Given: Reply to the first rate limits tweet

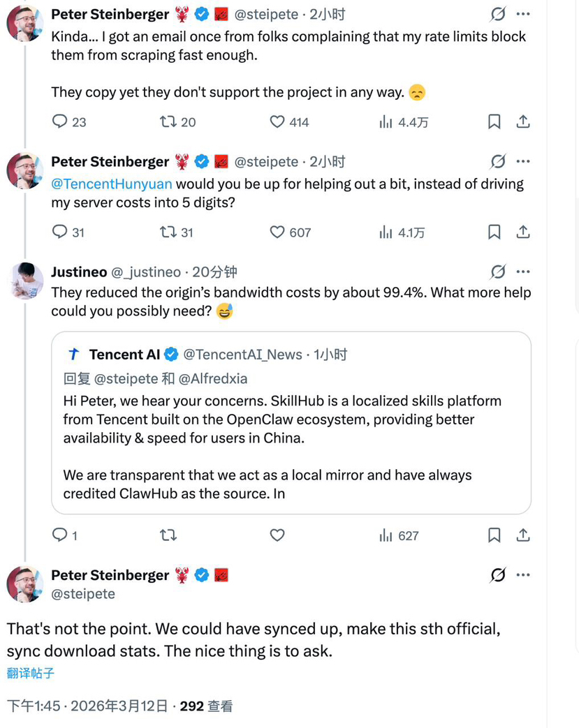Looking at the screenshot, I should [61, 122].
